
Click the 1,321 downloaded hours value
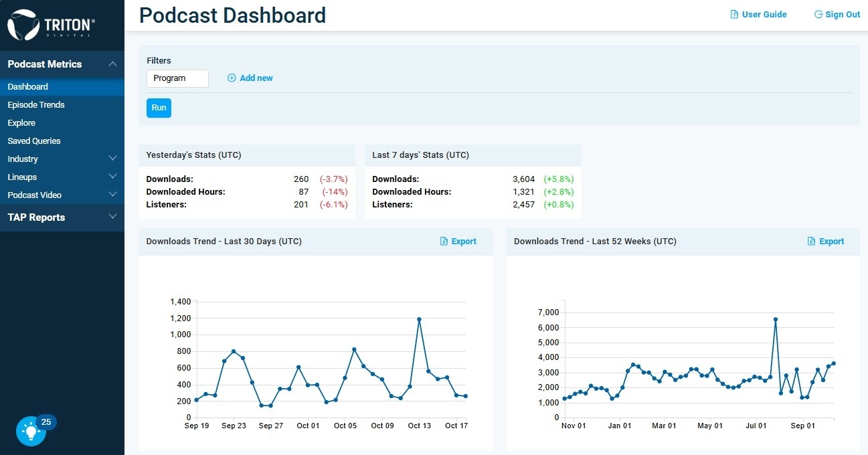click(x=523, y=191)
